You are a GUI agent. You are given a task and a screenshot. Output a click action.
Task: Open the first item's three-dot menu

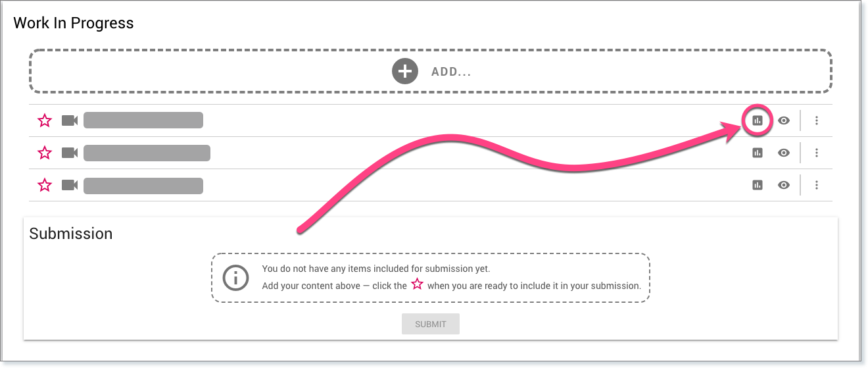click(817, 120)
